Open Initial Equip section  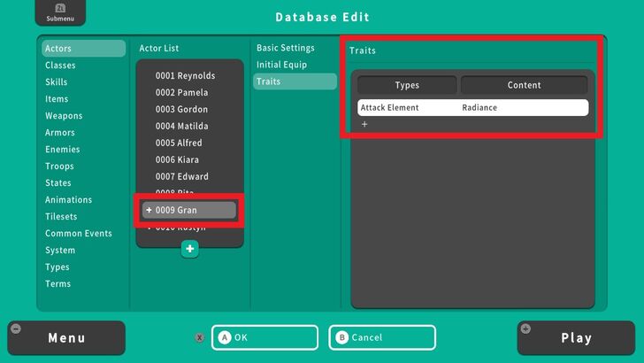pos(282,65)
